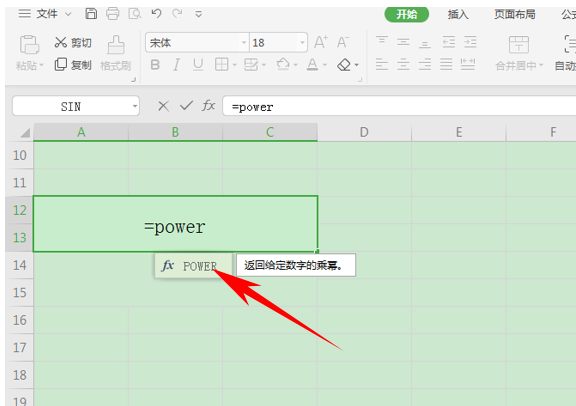Click the center horizontally icon

[403, 65]
